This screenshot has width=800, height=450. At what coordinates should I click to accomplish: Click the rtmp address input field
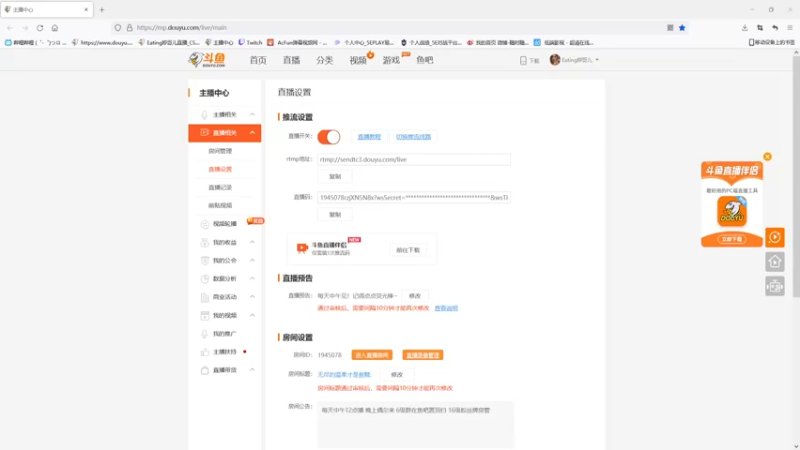click(x=414, y=160)
